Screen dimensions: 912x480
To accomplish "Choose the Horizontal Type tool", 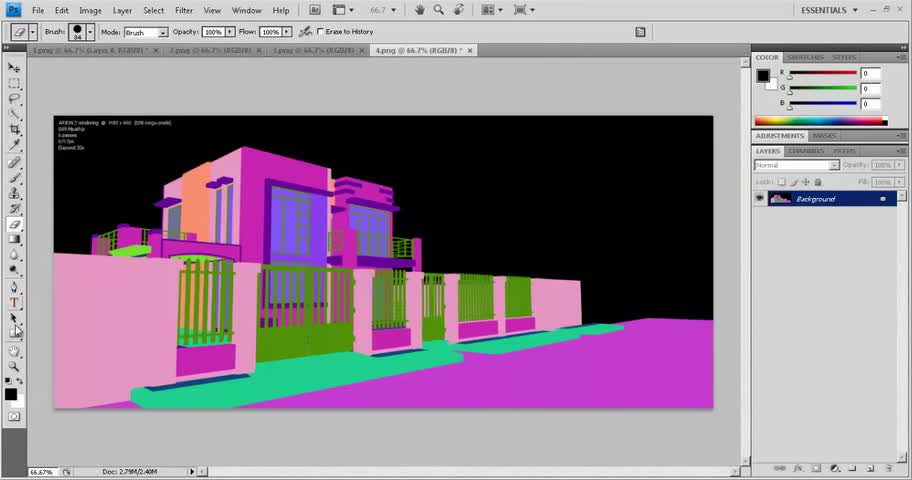I will (14, 302).
